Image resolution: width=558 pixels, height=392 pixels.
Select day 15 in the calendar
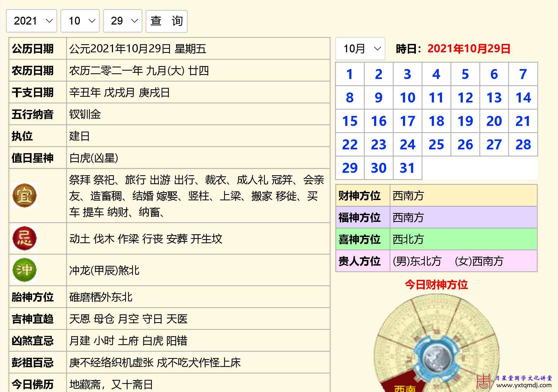350,121
